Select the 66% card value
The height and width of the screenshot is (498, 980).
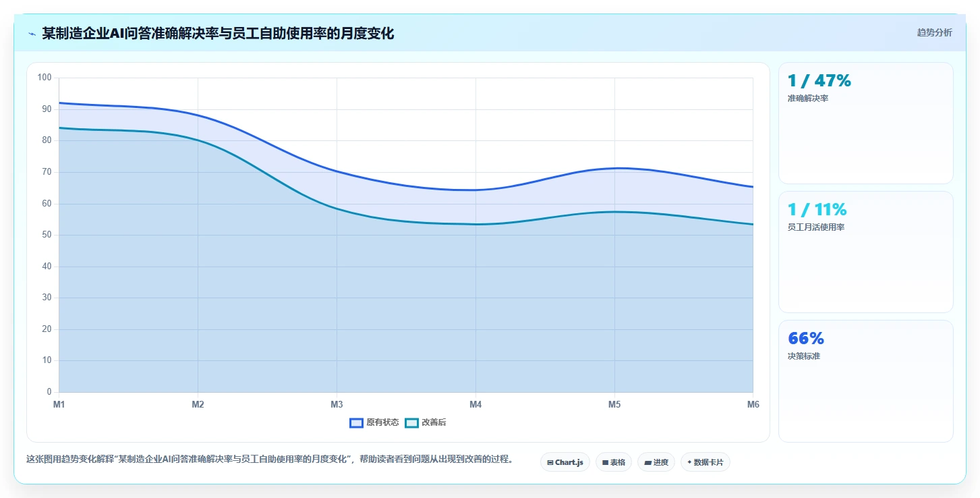806,338
